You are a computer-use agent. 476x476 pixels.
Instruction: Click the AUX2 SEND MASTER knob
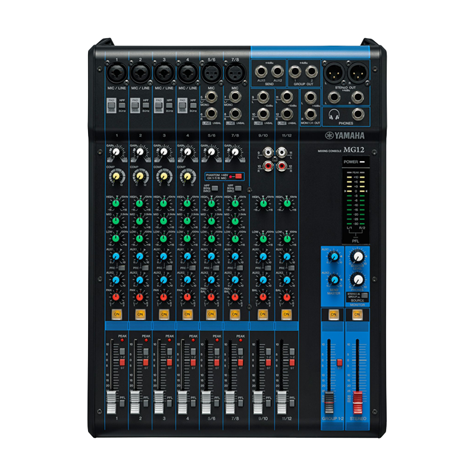[334, 280]
